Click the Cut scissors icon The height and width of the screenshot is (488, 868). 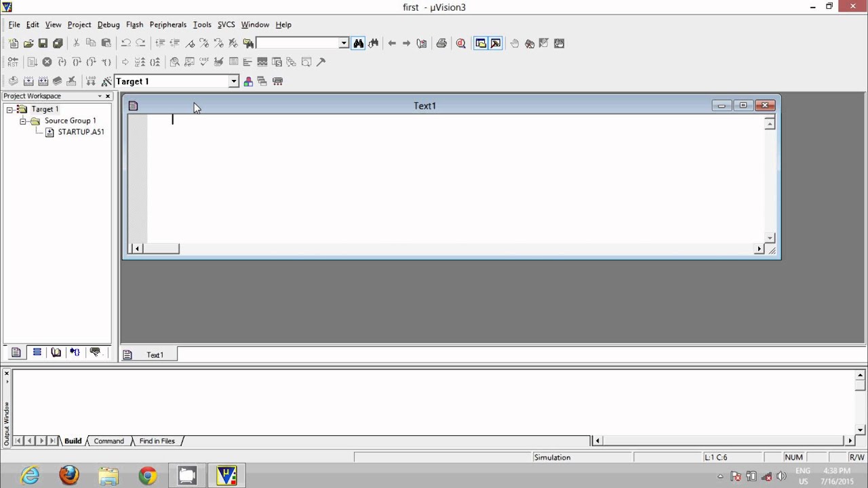coord(76,43)
